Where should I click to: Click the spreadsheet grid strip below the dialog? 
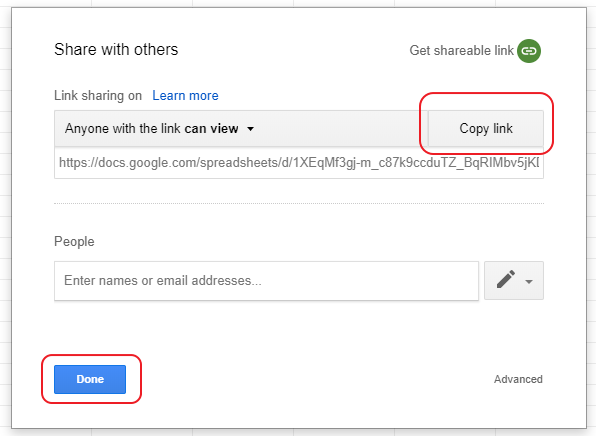tap(298, 433)
